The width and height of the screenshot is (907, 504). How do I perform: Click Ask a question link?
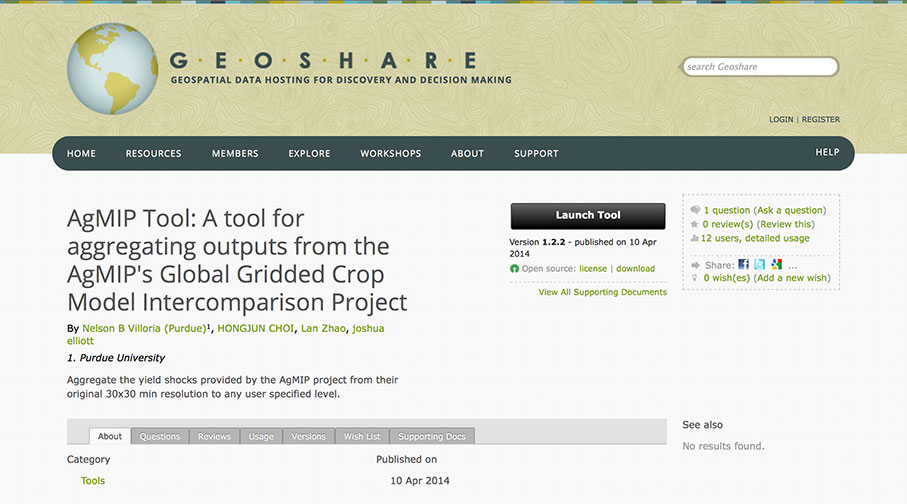pos(790,210)
